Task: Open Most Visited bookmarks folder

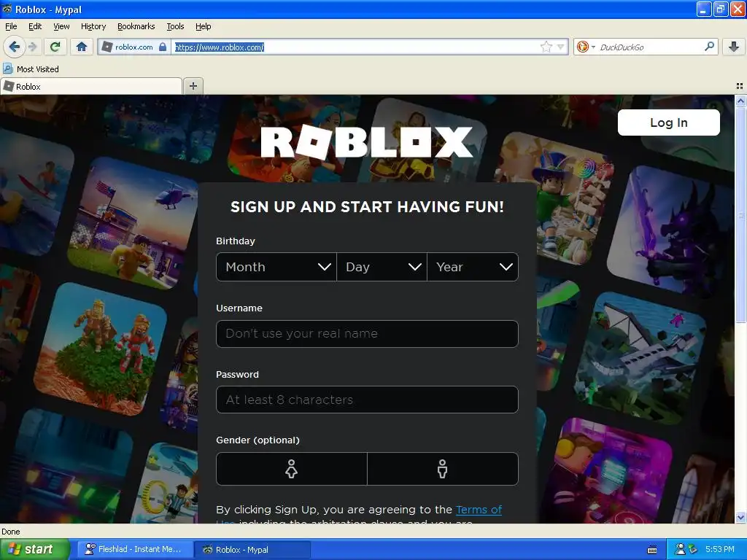Action: click(31, 69)
